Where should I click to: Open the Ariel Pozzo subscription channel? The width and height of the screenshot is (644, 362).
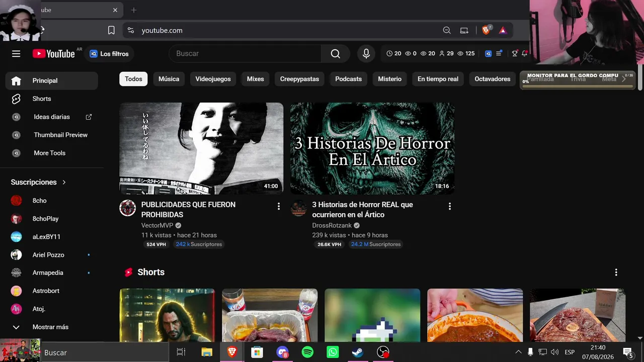[x=52, y=255]
